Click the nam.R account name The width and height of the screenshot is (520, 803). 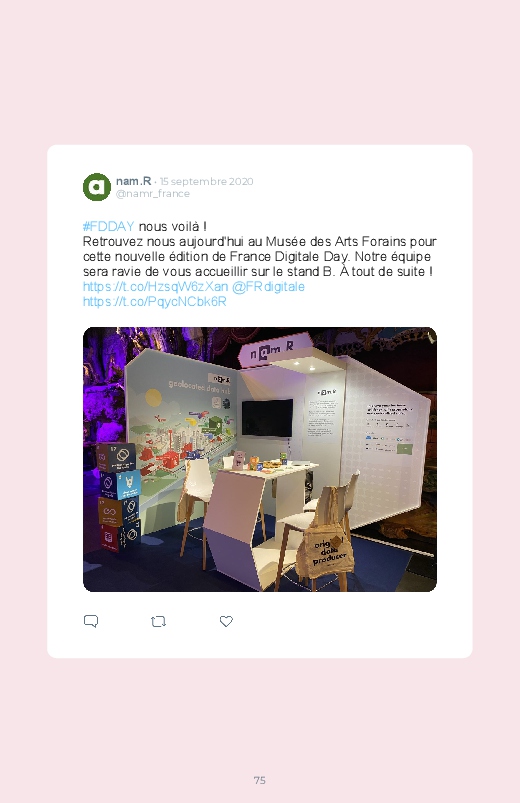tap(133, 181)
